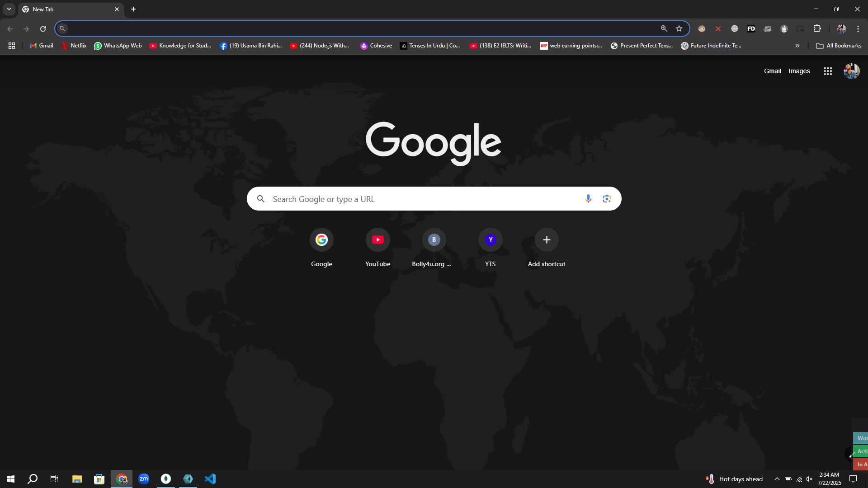Open Present Perfect Tens... bookmark
The height and width of the screenshot is (488, 868).
click(642, 46)
